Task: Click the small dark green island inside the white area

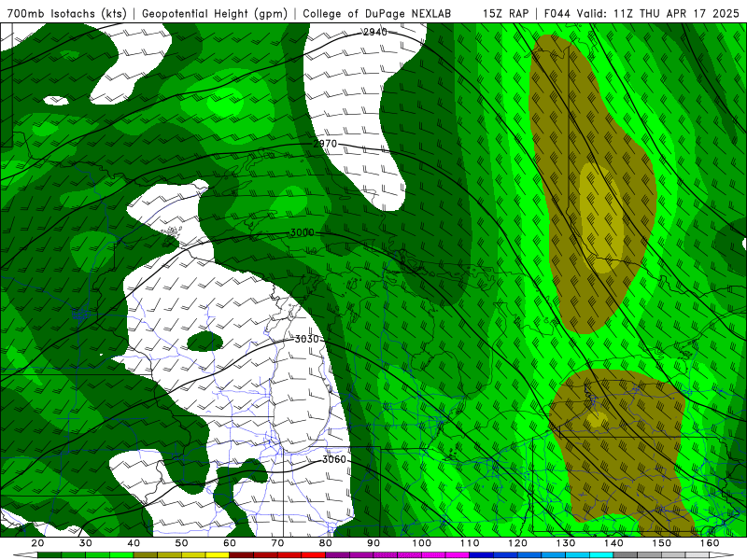Action: [x=204, y=342]
